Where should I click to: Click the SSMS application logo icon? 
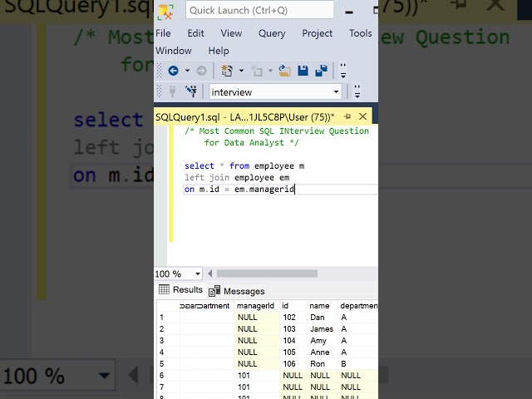point(165,12)
